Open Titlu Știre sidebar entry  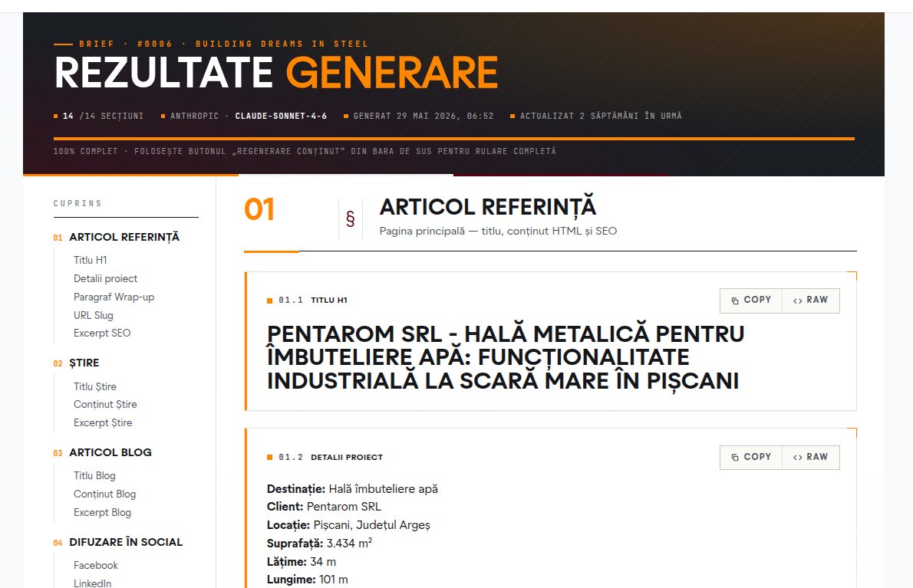click(x=95, y=387)
